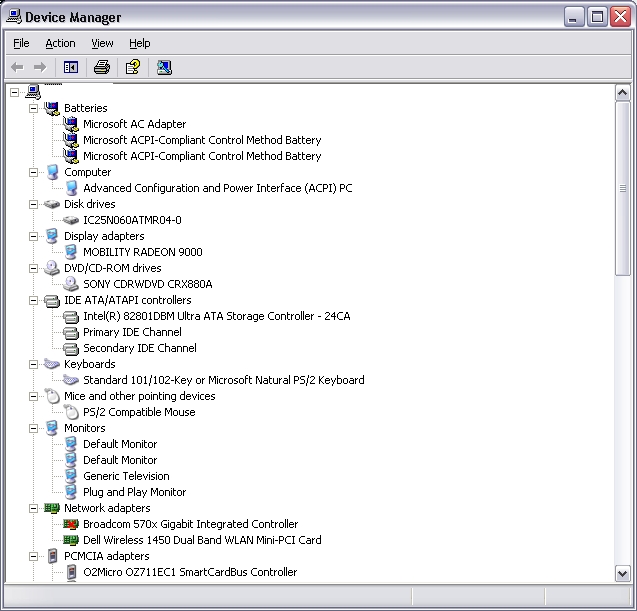
Task: Click the O2Micro OZ711EC1 controller icon
Action: 71,572
